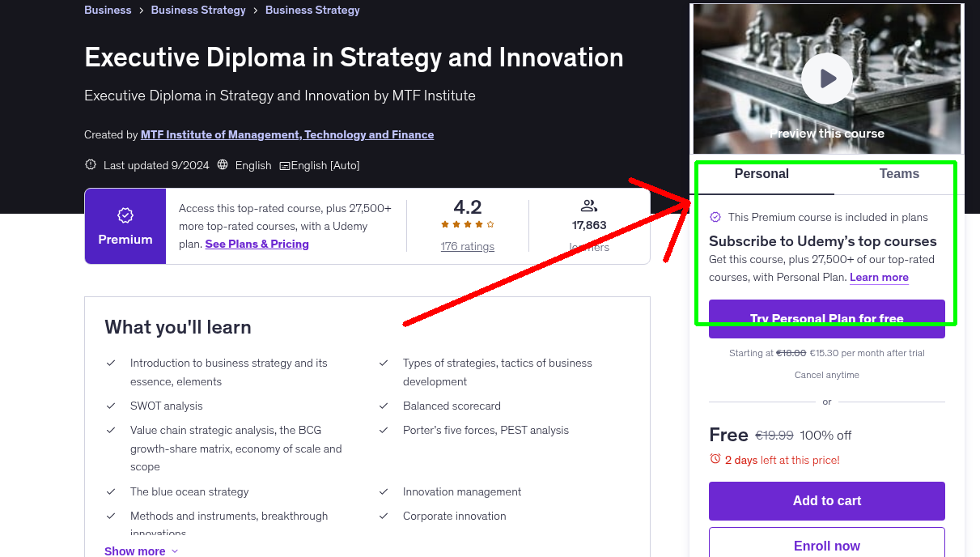
Task: Click See Plans & Pricing link
Action: point(257,244)
